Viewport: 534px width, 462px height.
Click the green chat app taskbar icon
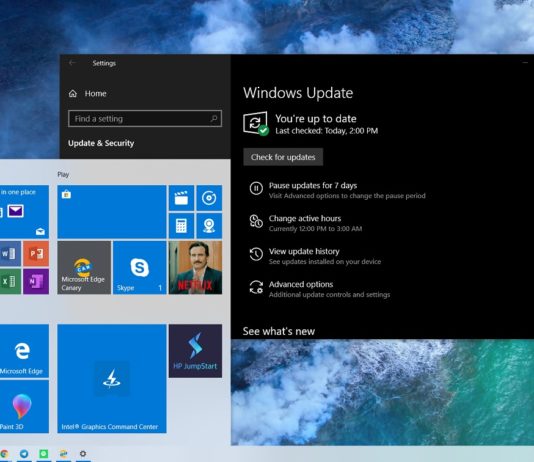[44, 453]
